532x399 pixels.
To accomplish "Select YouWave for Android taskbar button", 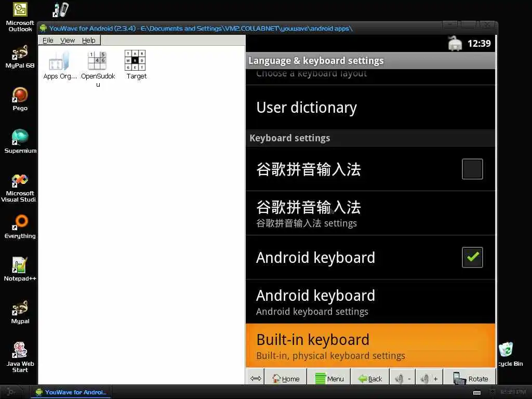I will pyautogui.click(x=71, y=392).
